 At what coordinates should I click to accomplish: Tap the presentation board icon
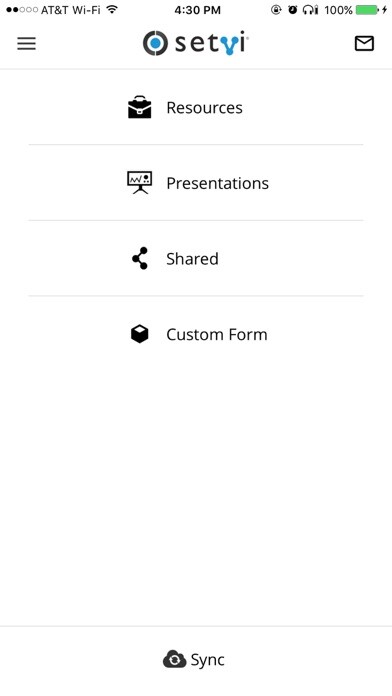pyautogui.click(x=139, y=182)
